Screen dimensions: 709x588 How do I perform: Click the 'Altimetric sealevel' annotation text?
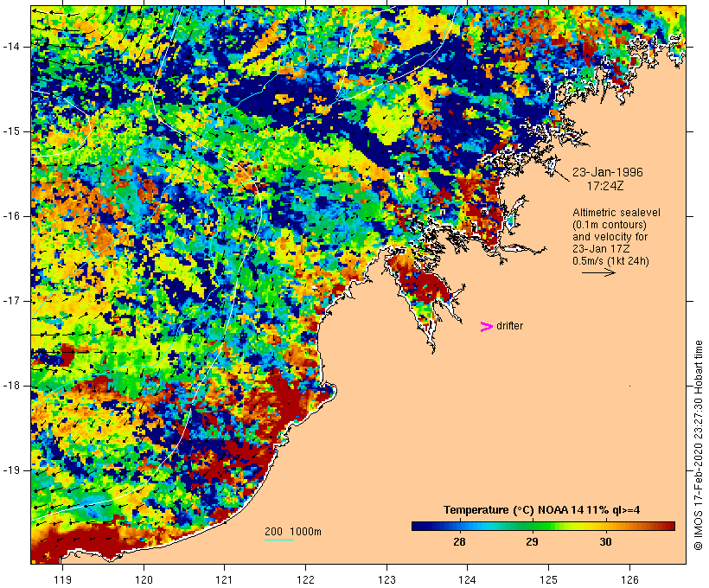coord(610,214)
